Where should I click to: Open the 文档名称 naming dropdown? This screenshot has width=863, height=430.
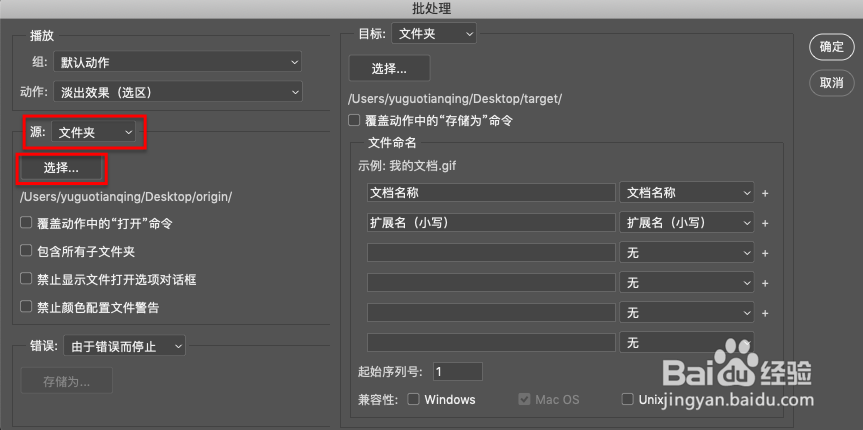(x=686, y=193)
